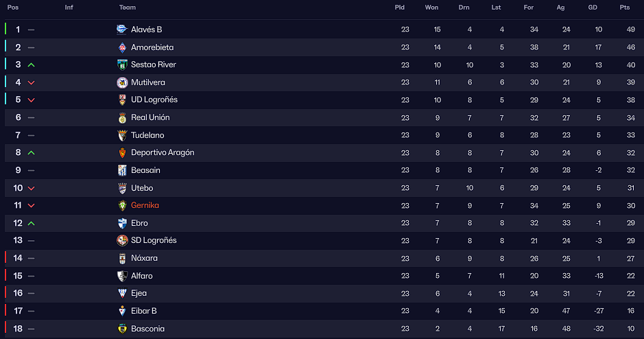644x339 pixels.
Task: Click the Deportivo Aragón badge
Action: (122, 153)
